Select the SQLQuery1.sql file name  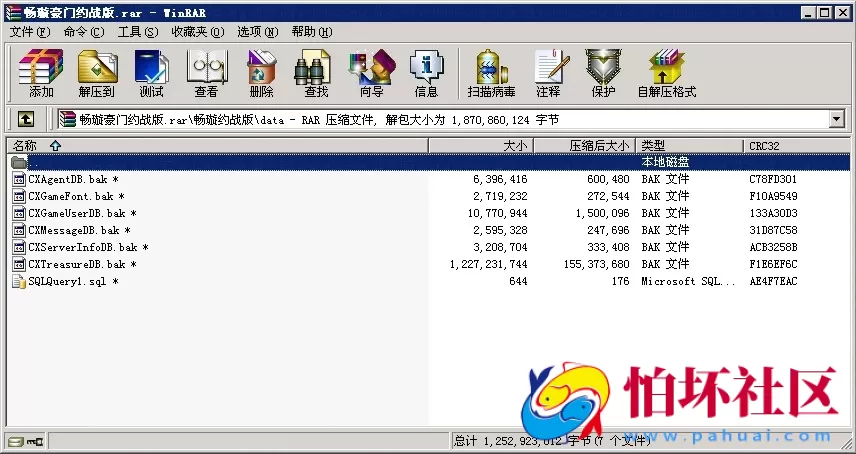tap(73, 282)
